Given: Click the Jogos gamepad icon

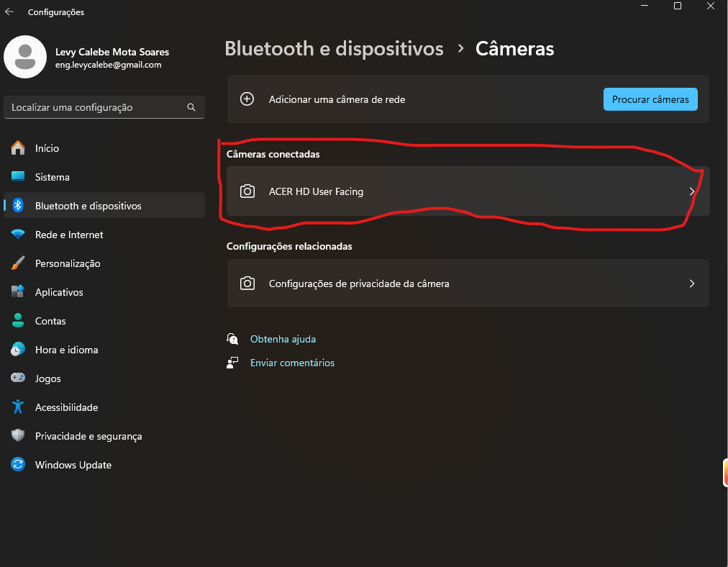Looking at the screenshot, I should coord(18,378).
